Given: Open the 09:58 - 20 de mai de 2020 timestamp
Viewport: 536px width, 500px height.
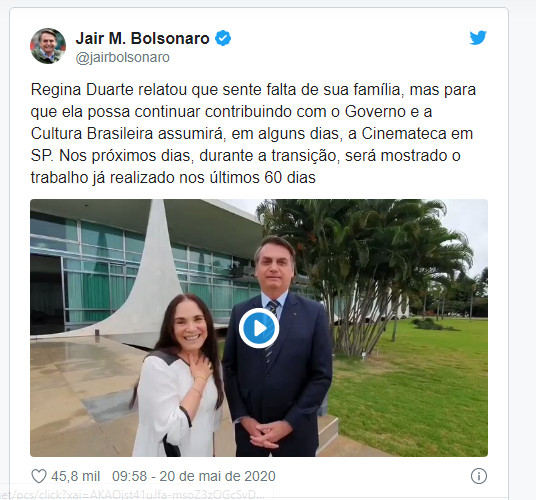Looking at the screenshot, I should pyautogui.click(x=194, y=476).
